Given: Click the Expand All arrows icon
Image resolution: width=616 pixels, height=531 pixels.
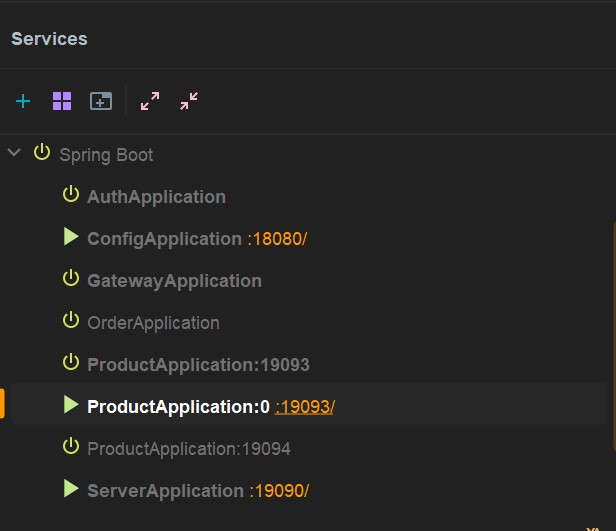Looking at the screenshot, I should pos(150,101).
